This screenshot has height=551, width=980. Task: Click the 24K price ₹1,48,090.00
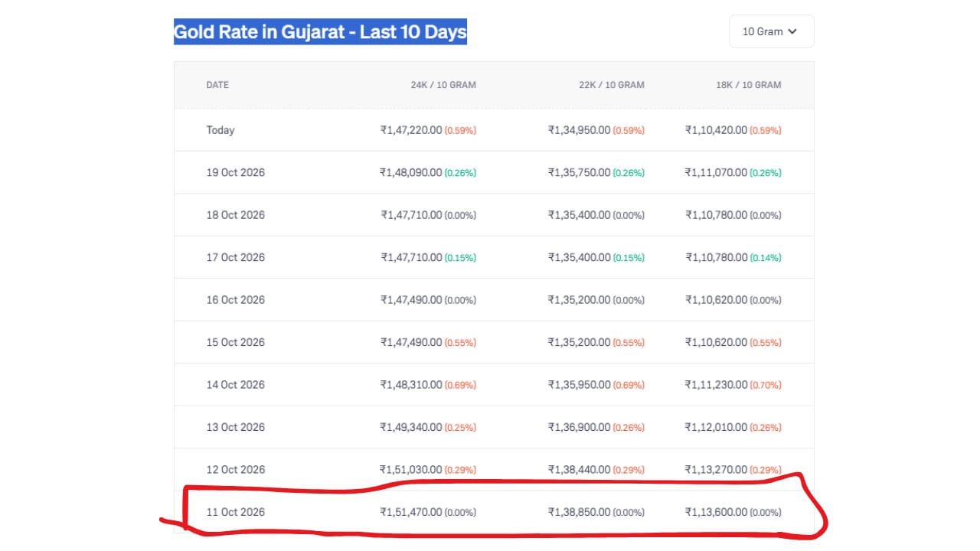click(411, 172)
